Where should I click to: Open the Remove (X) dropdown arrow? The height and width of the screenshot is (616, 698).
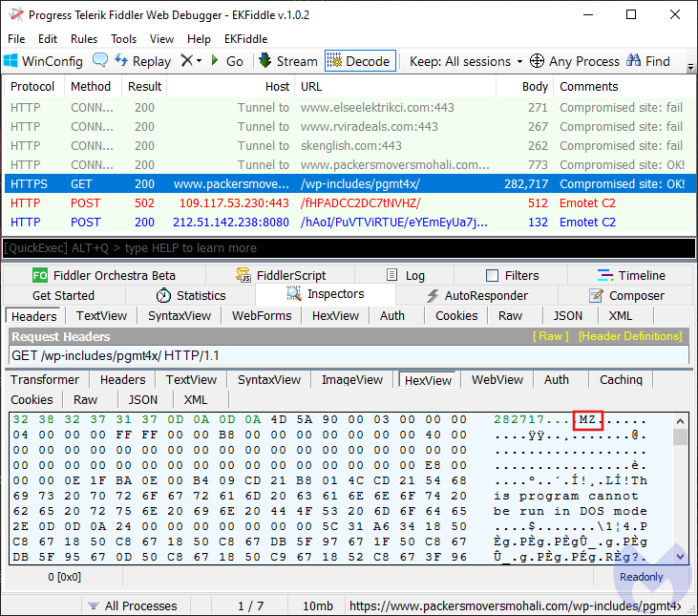(198, 61)
